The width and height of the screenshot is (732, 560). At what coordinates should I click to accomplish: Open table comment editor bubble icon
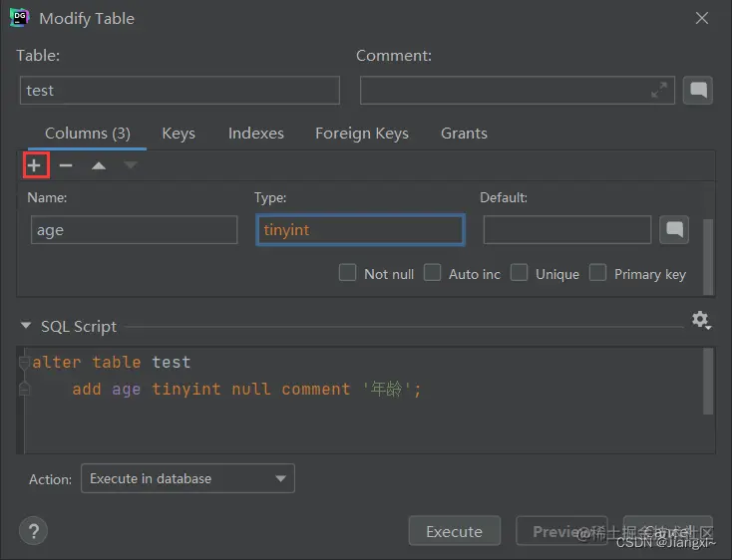(x=699, y=91)
